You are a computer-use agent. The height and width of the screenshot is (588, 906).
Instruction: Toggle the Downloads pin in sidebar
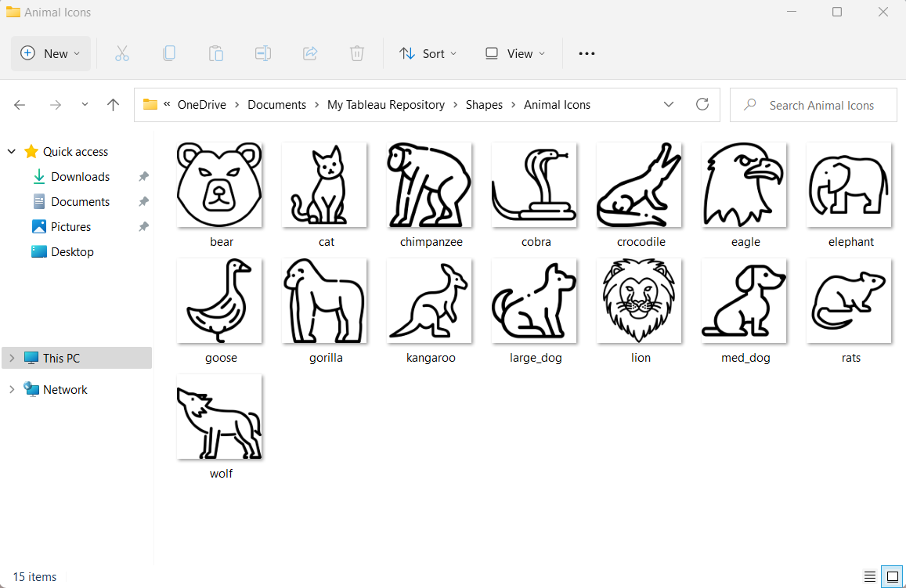tap(143, 176)
